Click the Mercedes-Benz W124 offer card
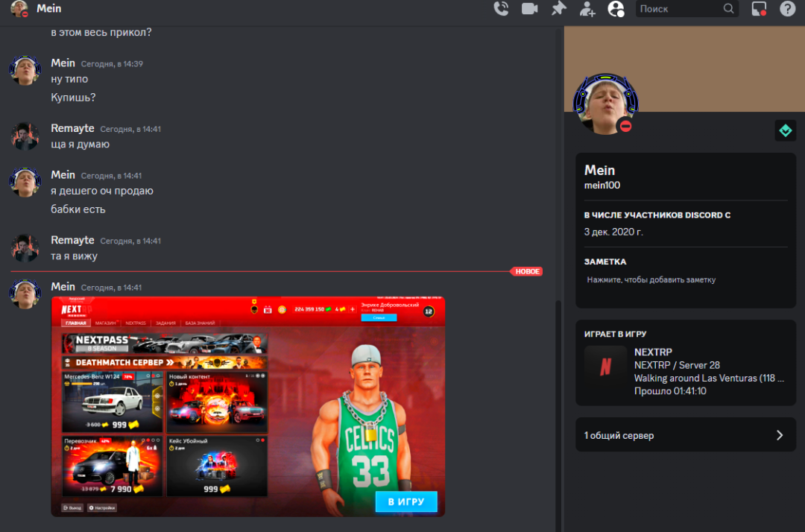 (x=112, y=402)
